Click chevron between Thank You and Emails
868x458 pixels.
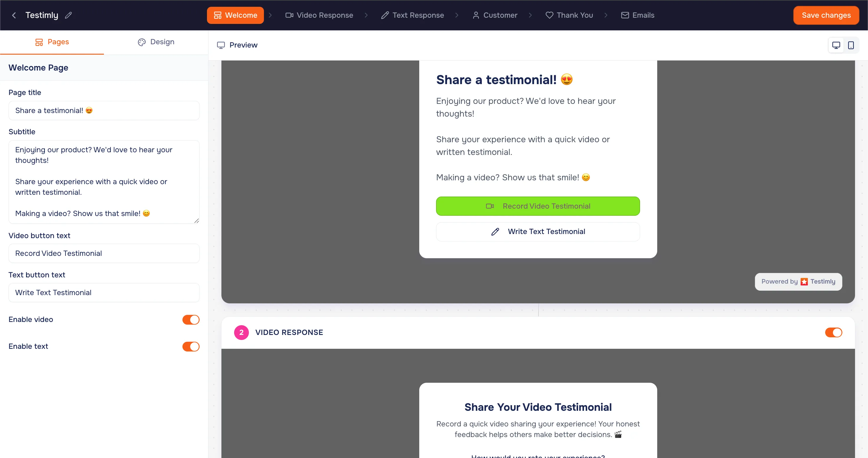point(606,15)
